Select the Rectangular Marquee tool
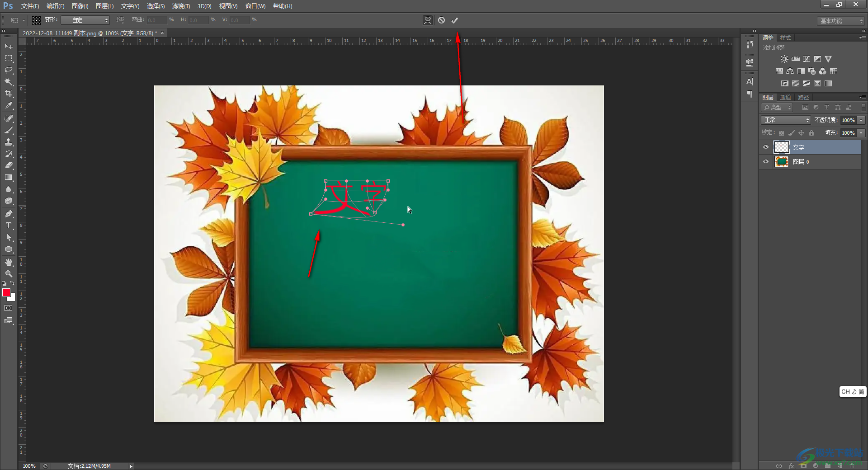The image size is (868, 470). [9, 58]
